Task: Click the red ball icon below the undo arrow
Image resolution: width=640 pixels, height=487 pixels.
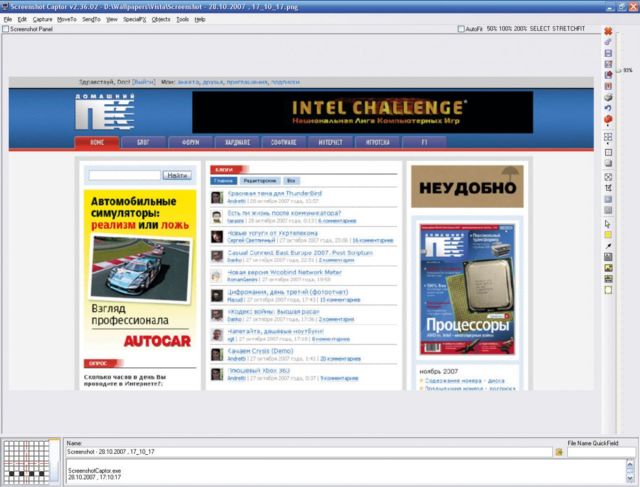Action: tap(608, 120)
